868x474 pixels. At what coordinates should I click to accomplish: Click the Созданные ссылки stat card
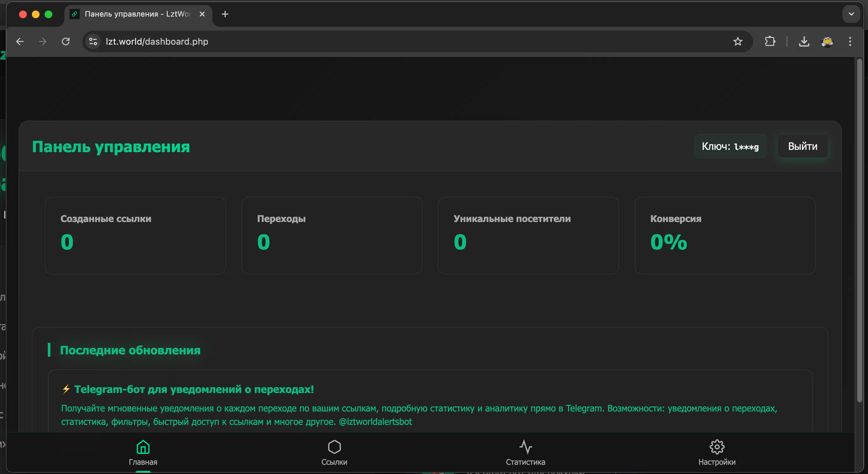coord(135,236)
